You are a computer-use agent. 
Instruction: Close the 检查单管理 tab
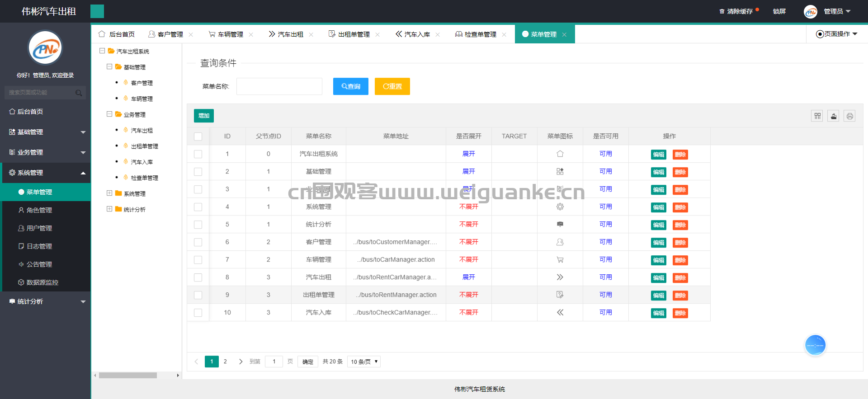[x=504, y=35]
